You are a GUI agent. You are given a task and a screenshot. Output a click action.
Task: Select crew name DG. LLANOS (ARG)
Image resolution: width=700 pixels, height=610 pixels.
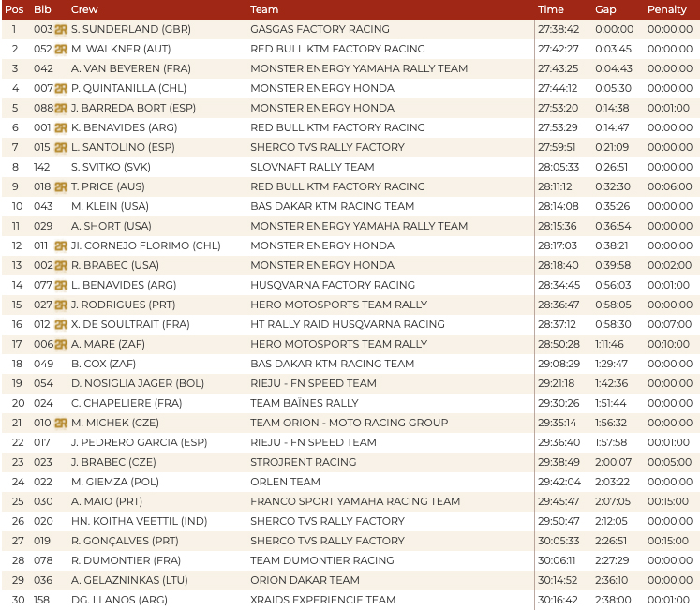[x=119, y=600]
